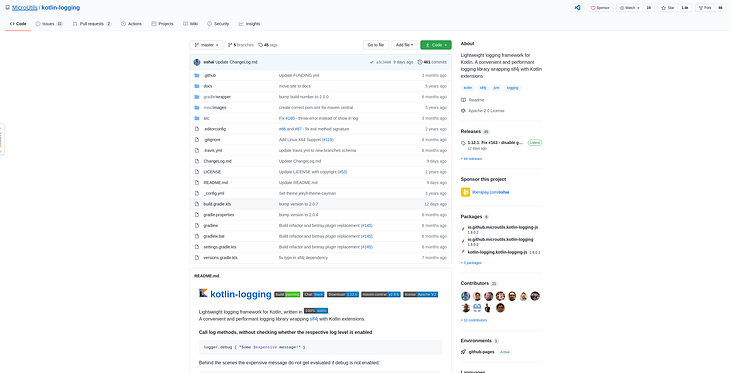Open the build.gradle.kts file
The image size is (732, 373).
pyautogui.click(x=217, y=204)
